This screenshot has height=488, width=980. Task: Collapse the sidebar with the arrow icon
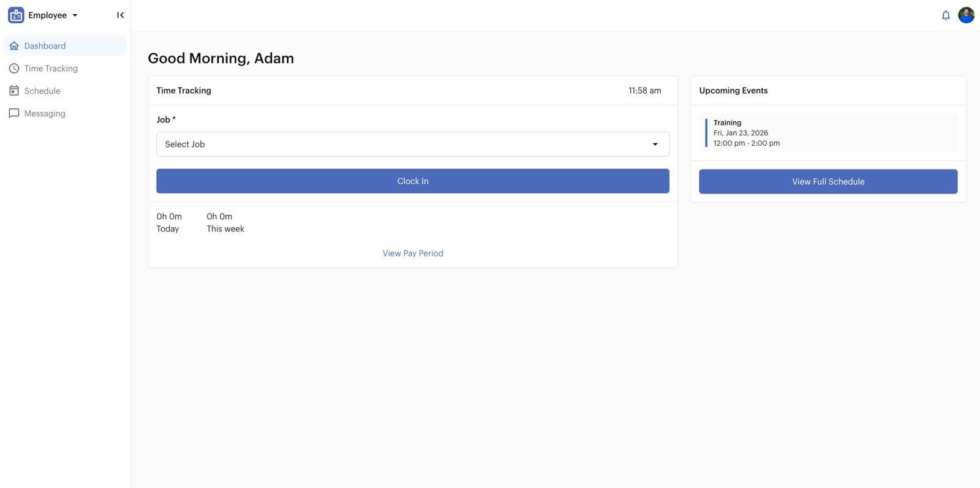point(120,15)
